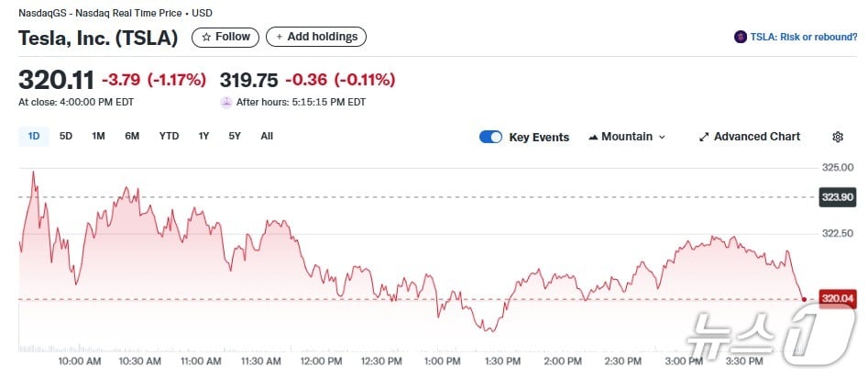Image resolution: width=868 pixels, height=378 pixels.
Task: Click the plus icon in Add holdings
Action: point(279,37)
